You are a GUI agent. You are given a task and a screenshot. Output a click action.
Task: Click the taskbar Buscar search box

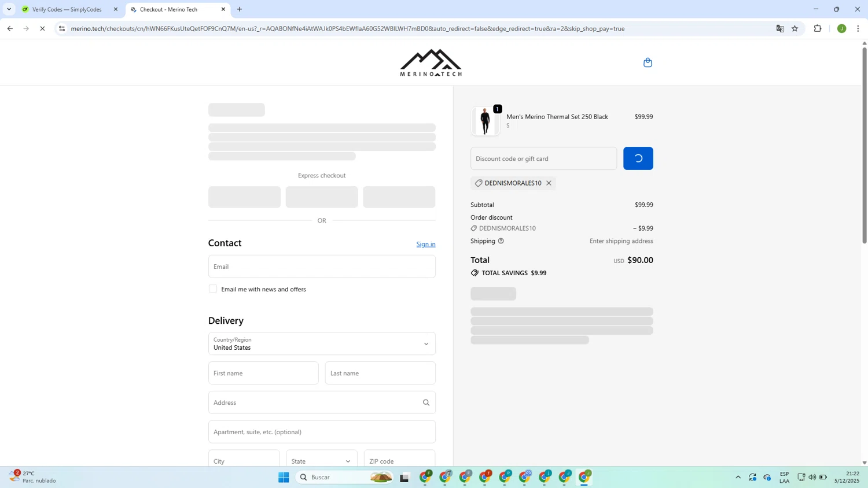coord(345,477)
